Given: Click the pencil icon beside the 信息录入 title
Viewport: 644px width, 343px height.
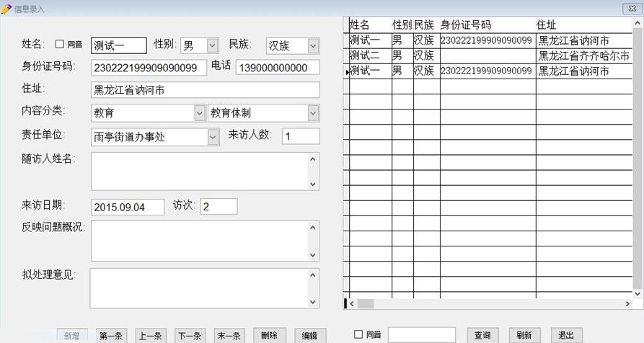Looking at the screenshot, I should (6, 9).
